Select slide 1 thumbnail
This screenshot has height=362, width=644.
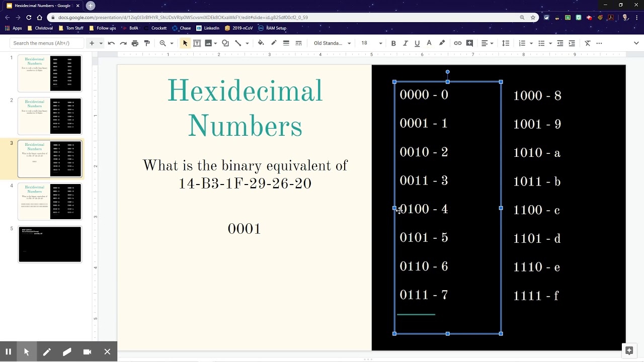pos(49,73)
